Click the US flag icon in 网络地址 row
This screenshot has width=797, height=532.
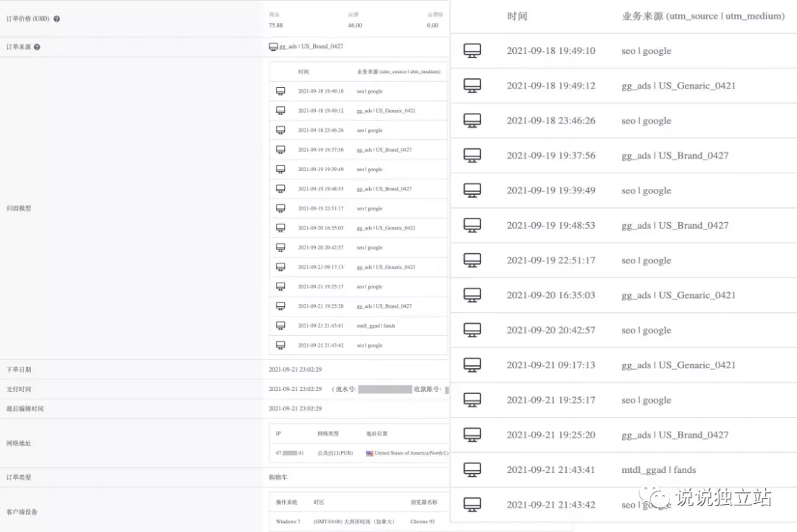pos(370,453)
